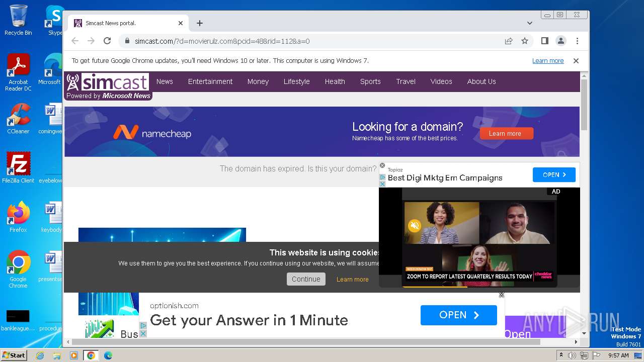Click the Windows Start button
This screenshot has width=644, height=362.
pos(14,355)
